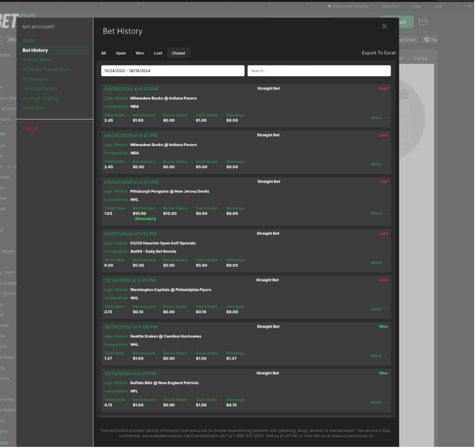
Task: Click Won status on Seattle Kraken bet
Action: click(385, 327)
